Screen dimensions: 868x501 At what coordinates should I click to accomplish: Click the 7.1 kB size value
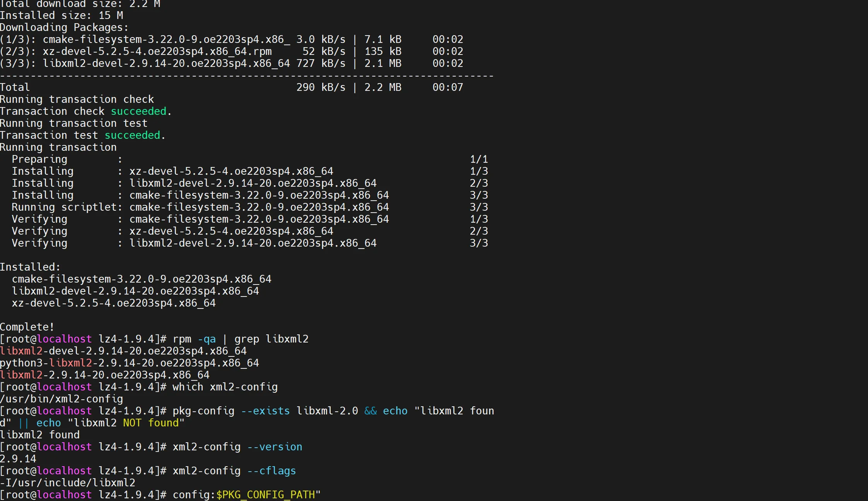383,39
